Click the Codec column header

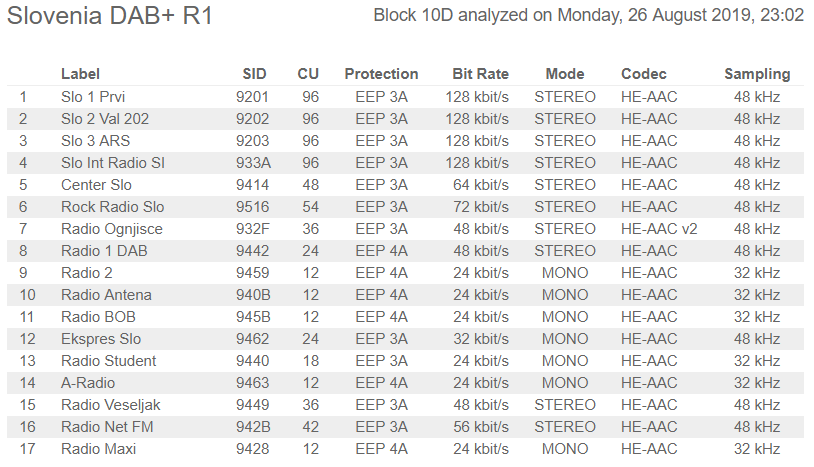pyautogui.click(x=644, y=74)
